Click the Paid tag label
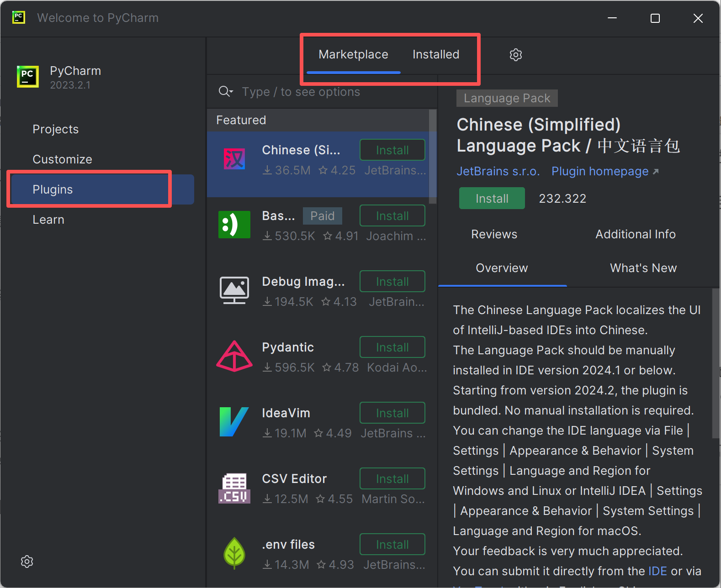Viewport: 721px width, 588px height. pyautogui.click(x=323, y=216)
